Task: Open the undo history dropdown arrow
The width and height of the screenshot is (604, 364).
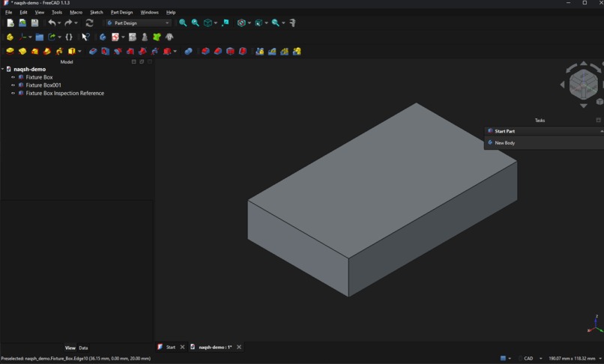Action: coord(59,23)
